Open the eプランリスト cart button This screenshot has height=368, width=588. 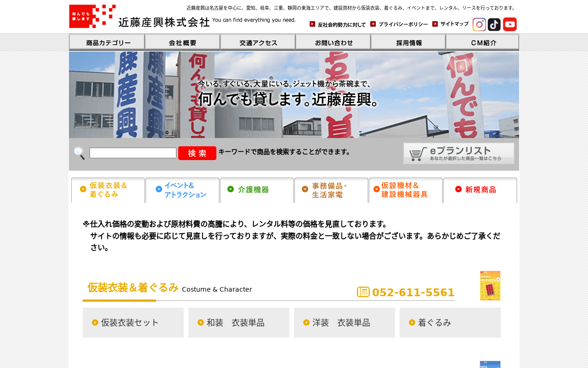pos(459,153)
